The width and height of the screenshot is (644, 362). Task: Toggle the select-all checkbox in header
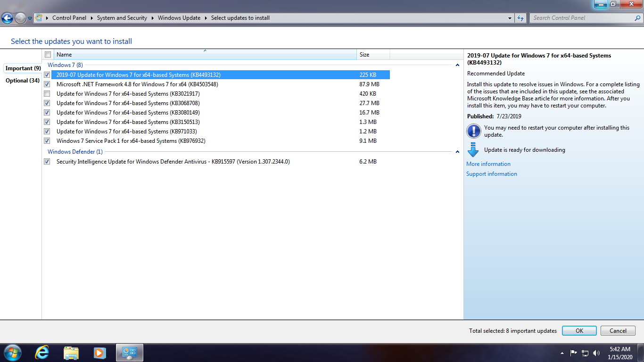[x=48, y=55]
